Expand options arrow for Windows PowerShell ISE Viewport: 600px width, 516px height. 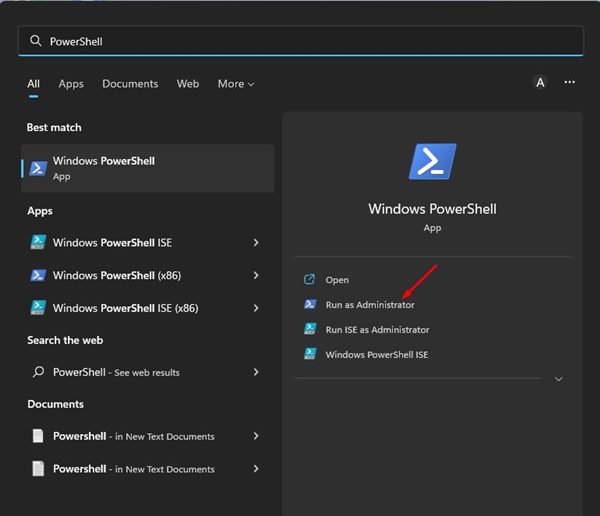256,243
